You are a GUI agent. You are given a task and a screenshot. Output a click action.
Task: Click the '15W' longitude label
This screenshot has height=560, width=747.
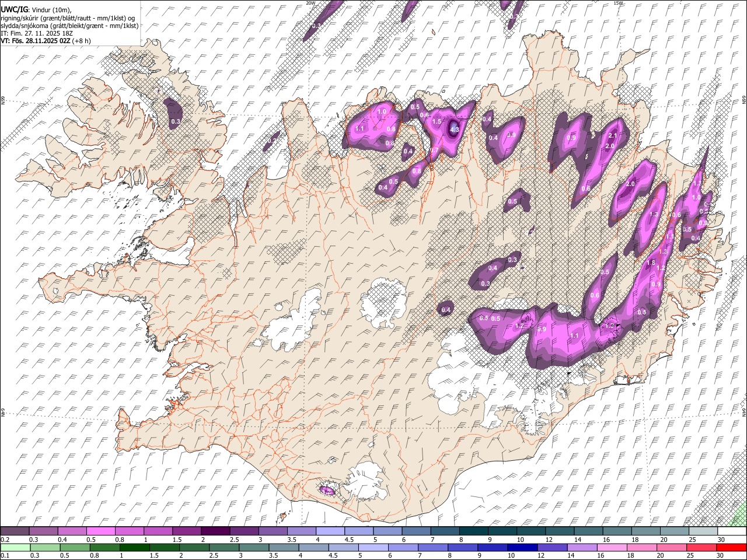[x=618, y=3]
